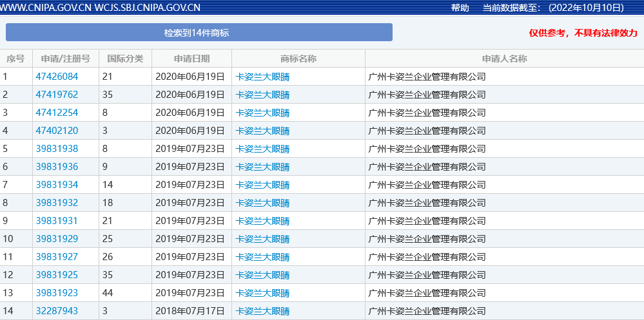Screen dimensions: 644x320
Task: Open trademark record 47412254
Action: 57,113
